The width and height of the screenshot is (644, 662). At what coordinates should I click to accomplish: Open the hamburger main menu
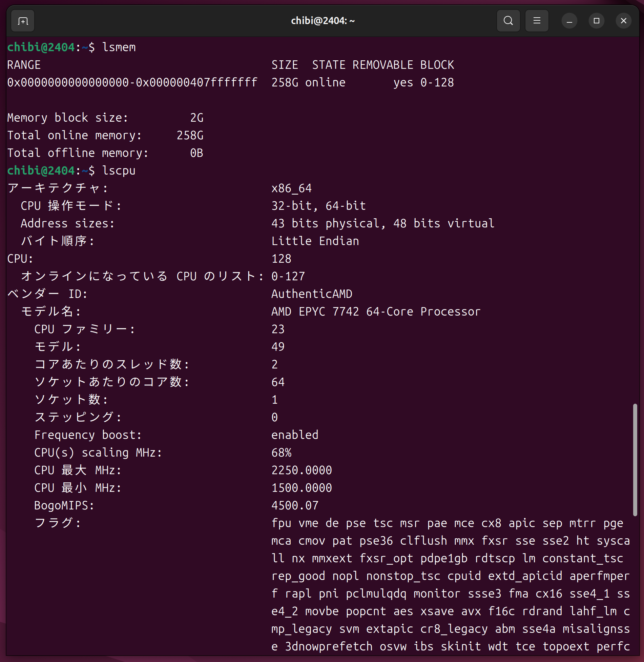click(x=537, y=21)
